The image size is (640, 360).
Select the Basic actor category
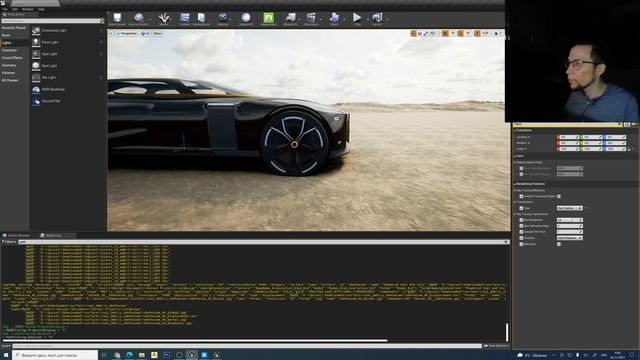click(x=6, y=36)
